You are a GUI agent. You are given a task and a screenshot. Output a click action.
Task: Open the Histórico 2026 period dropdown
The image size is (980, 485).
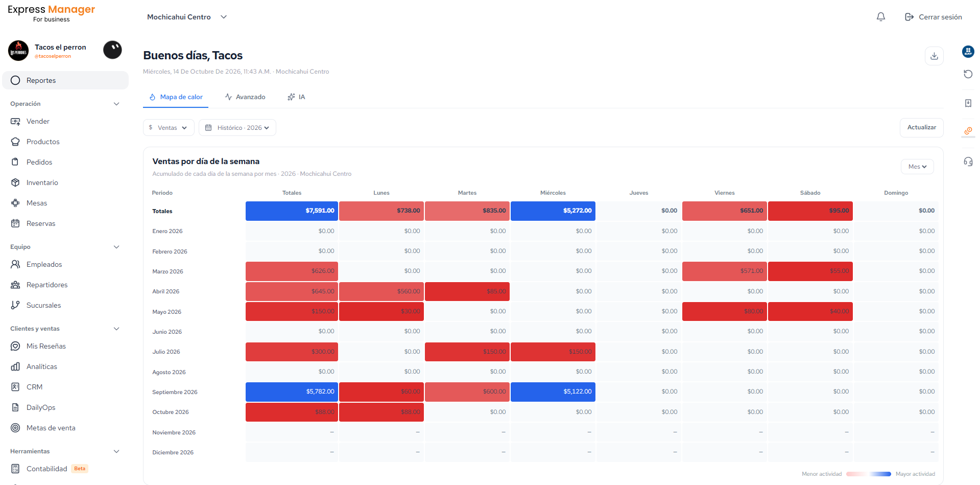click(237, 128)
